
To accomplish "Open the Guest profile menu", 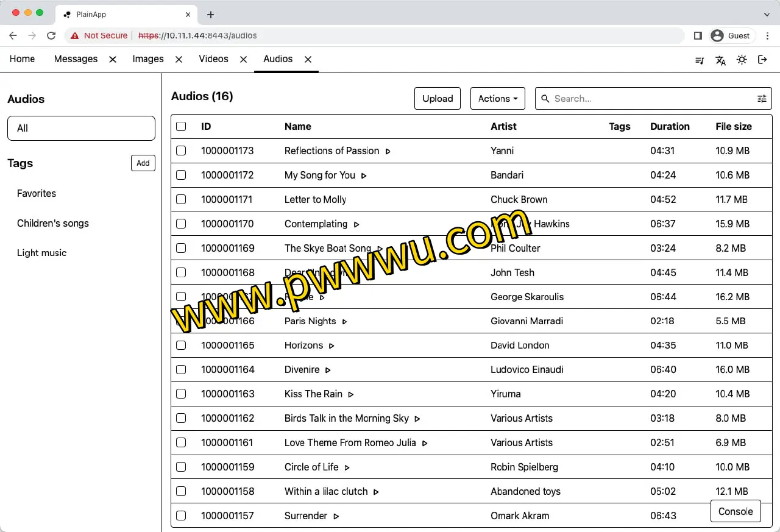I will click(x=732, y=36).
